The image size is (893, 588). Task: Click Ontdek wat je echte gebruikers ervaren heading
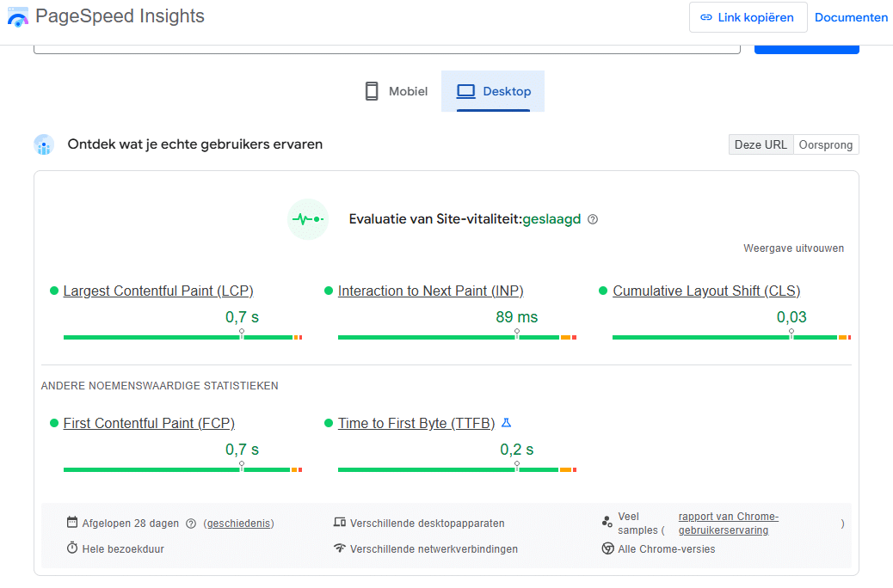(x=194, y=144)
